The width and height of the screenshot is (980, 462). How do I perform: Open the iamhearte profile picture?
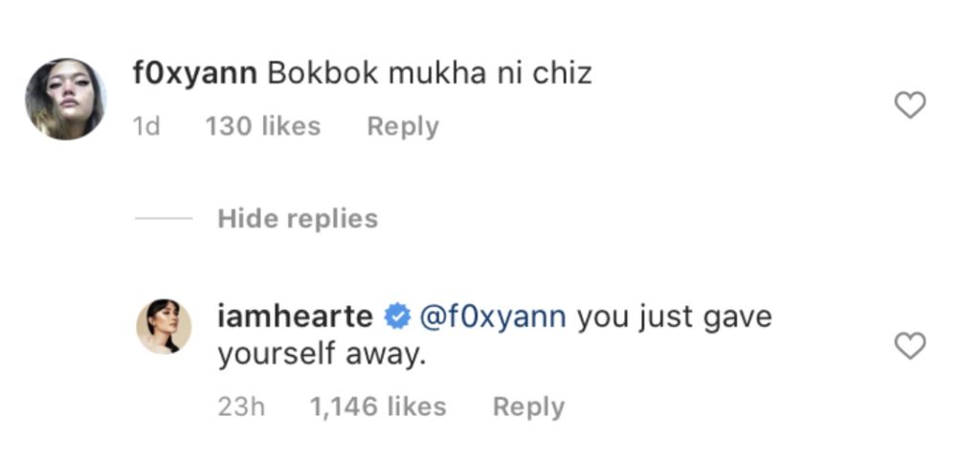(165, 326)
